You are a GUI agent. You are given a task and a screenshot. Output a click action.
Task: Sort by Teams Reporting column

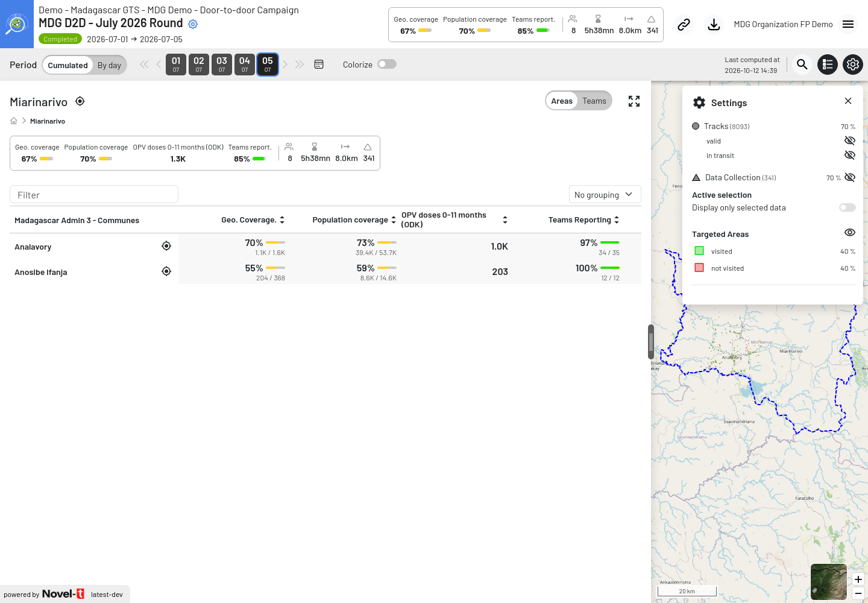[x=617, y=220]
